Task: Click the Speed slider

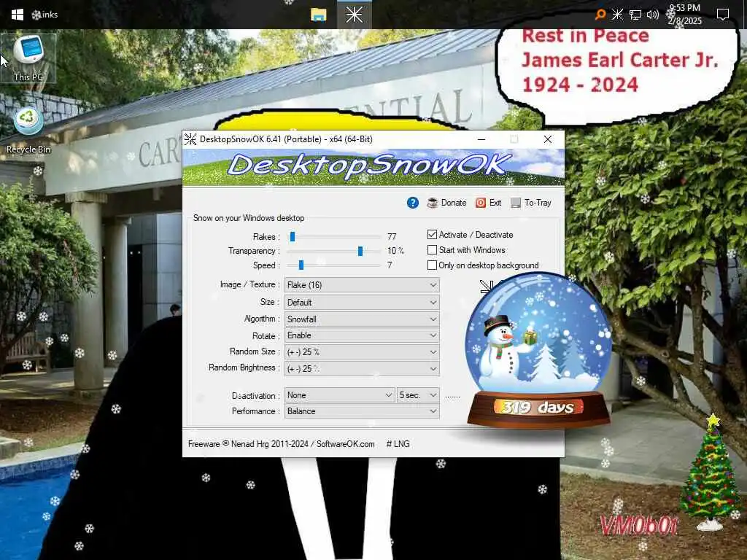Action: (x=334, y=265)
